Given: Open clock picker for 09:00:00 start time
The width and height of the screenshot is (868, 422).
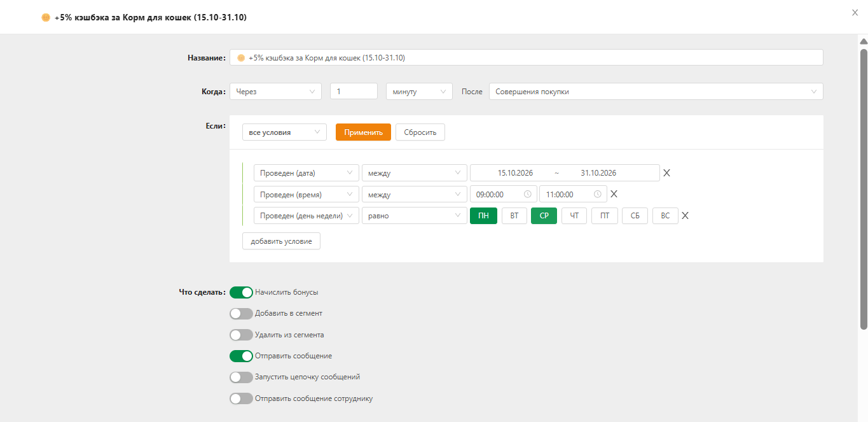Looking at the screenshot, I should (x=527, y=195).
